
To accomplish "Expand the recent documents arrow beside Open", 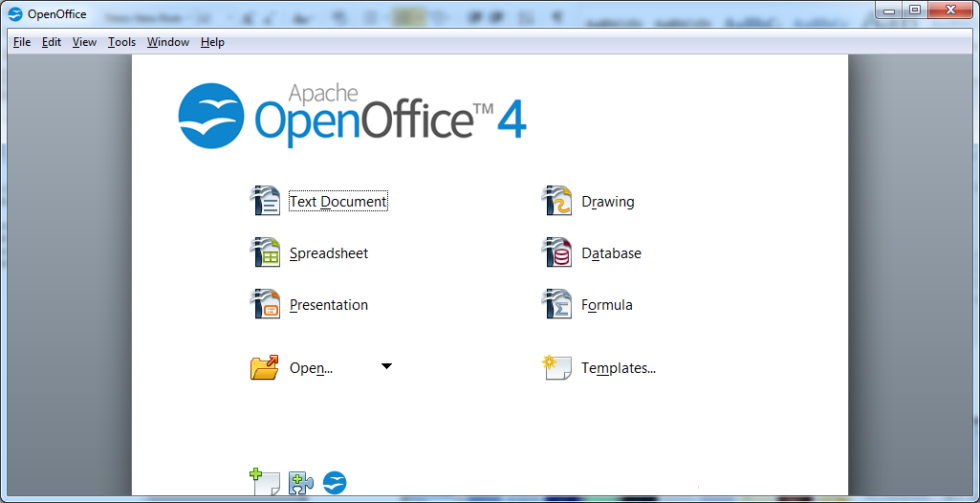I will tap(387, 366).
